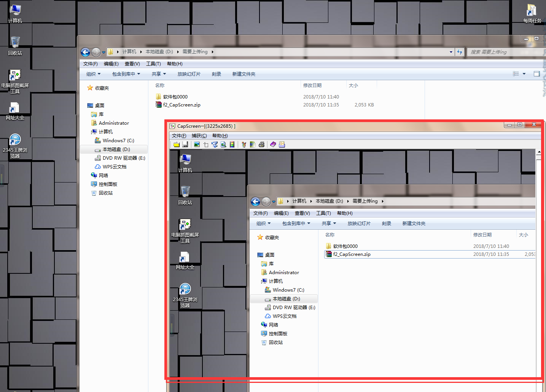Click the envelope mail icon in CapScreen toolbar
546x392 pixels.
pyautogui.click(x=282, y=144)
